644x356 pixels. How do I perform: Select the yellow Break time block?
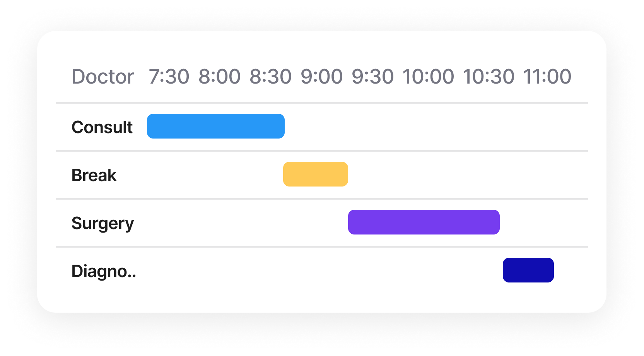315,174
